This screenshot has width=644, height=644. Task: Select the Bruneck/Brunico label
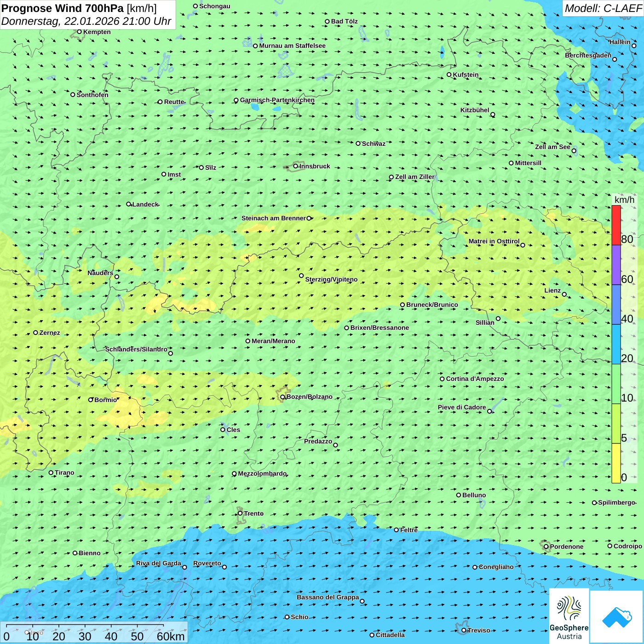click(432, 305)
